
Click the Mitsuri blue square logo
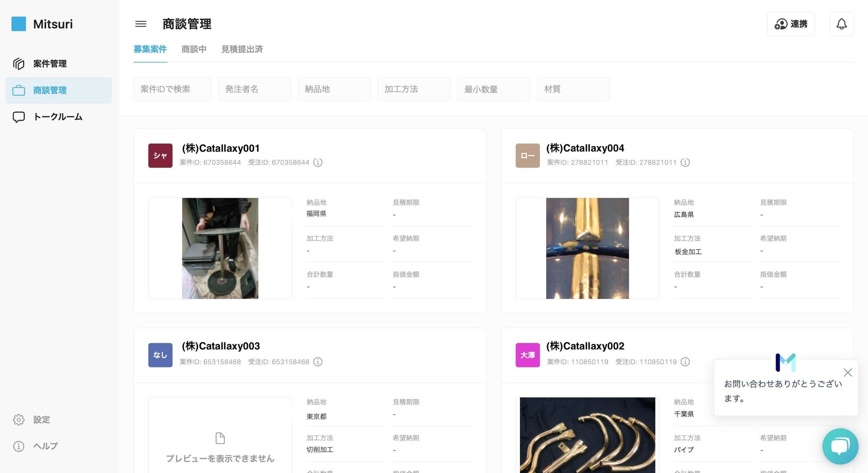19,24
